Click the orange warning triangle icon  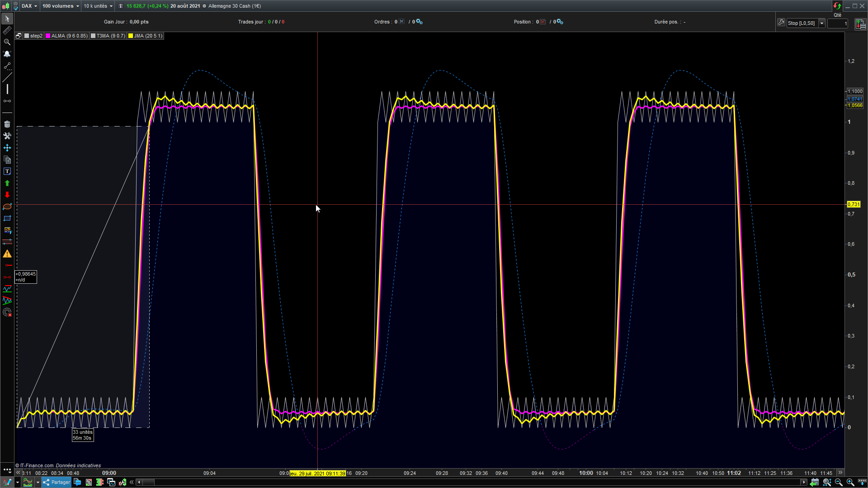coord(7,254)
